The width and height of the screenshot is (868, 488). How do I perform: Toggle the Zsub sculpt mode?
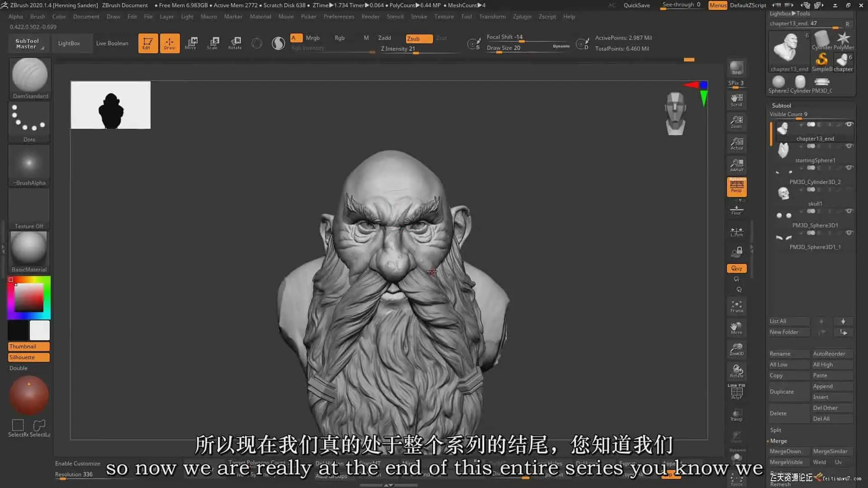(419, 38)
